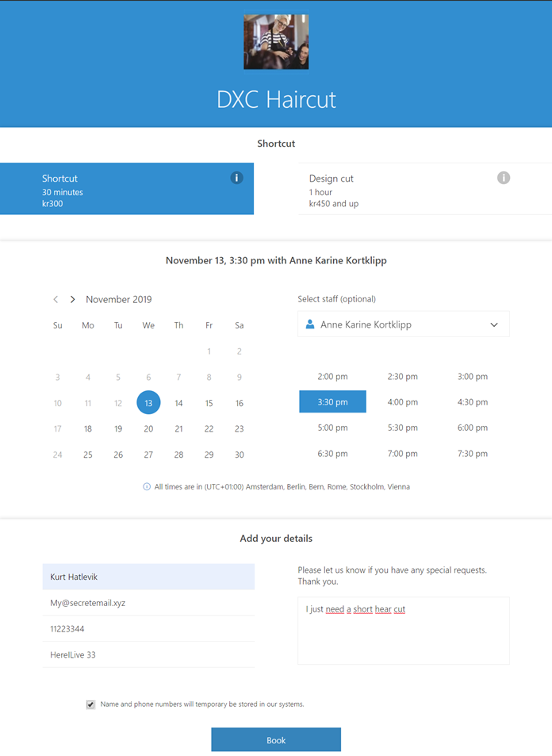This screenshot has height=756, width=552.
Task: Click the DXC Haircut profile photo
Action: (276, 42)
